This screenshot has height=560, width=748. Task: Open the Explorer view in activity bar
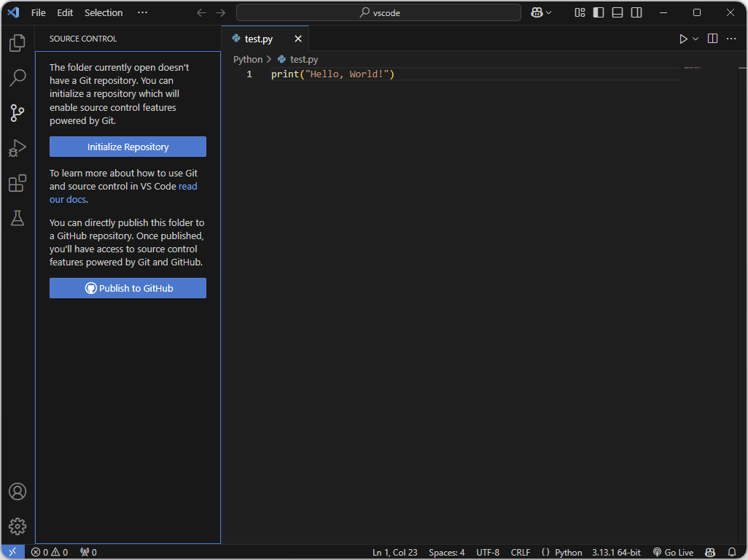[17, 43]
